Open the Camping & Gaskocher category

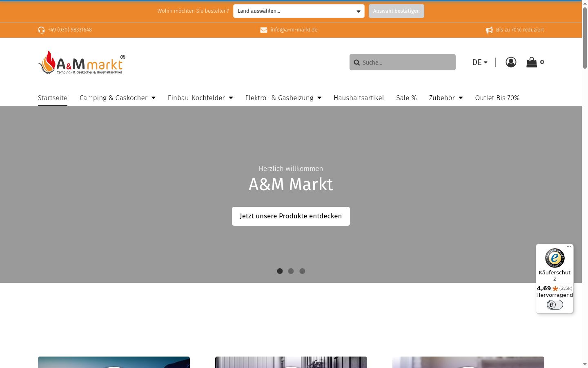(x=114, y=98)
